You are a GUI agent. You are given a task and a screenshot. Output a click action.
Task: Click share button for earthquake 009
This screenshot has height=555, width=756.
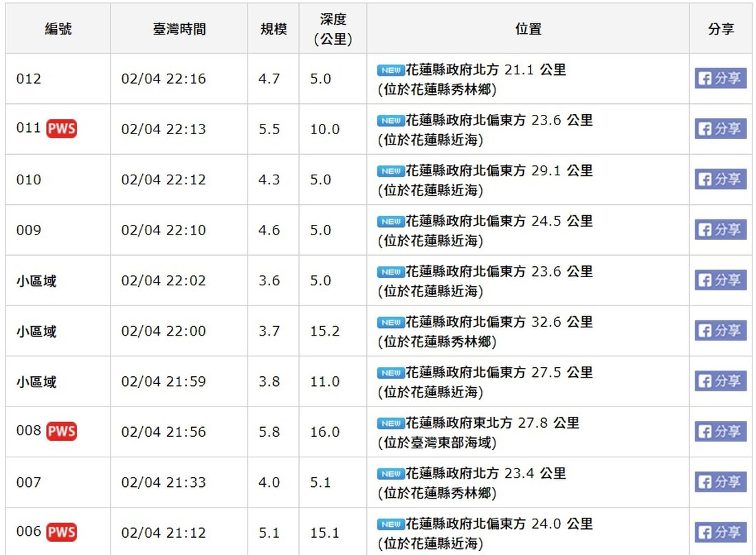click(720, 230)
